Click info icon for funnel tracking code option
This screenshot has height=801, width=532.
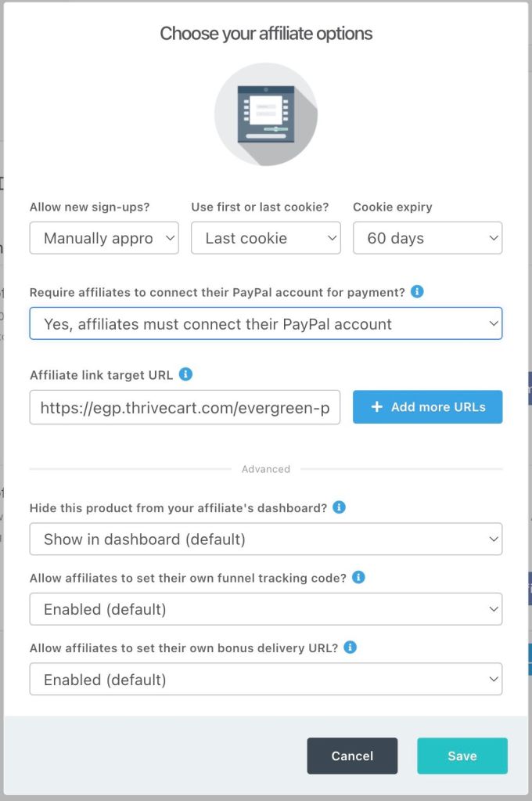click(x=358, y=578)
